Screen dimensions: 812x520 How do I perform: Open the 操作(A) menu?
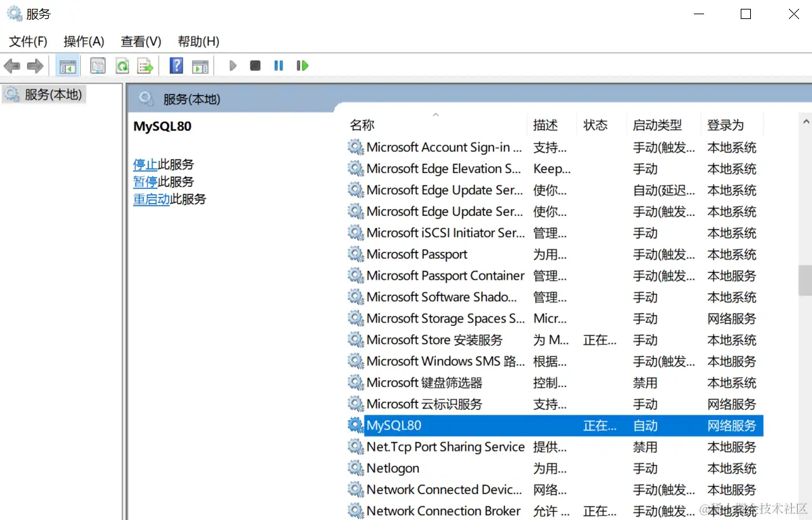(84, 41)
